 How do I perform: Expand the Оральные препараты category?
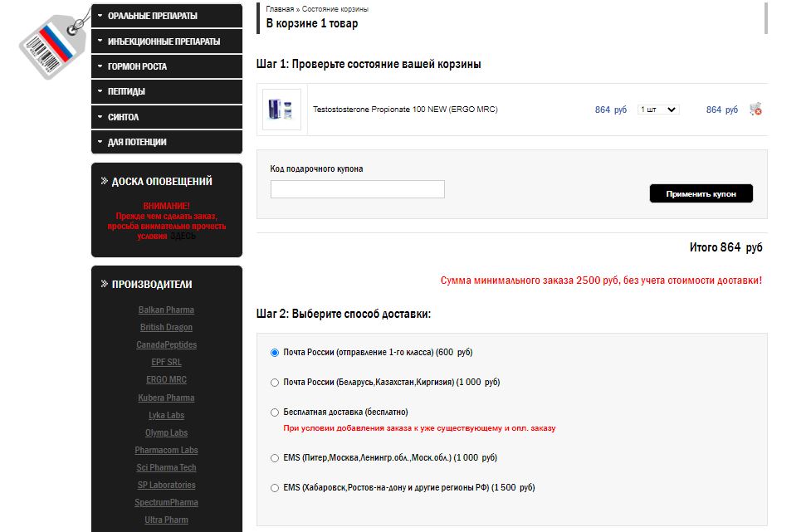click(x=166, y=16)
